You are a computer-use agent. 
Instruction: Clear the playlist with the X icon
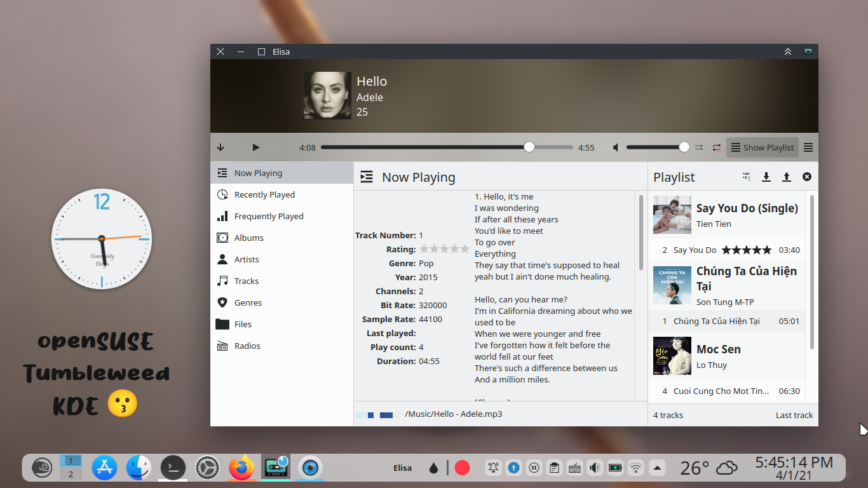coord(807,177)
